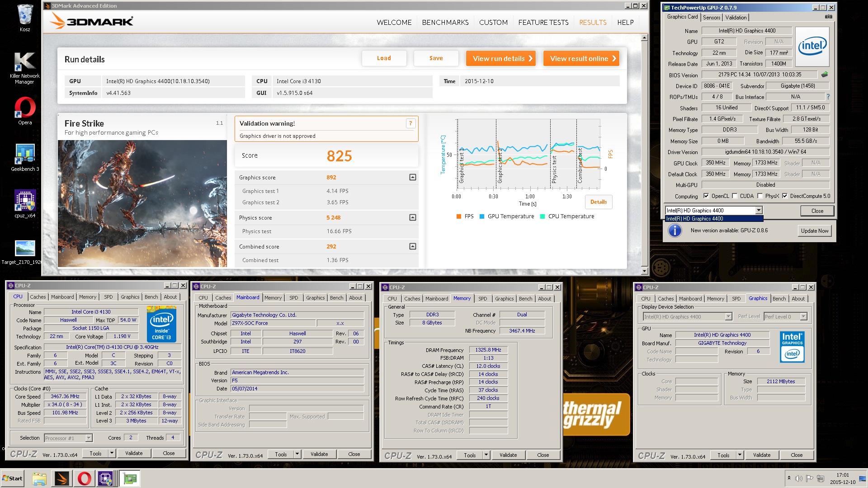Click the Fire Strike preview thumbnail

[x=142, y=203]
